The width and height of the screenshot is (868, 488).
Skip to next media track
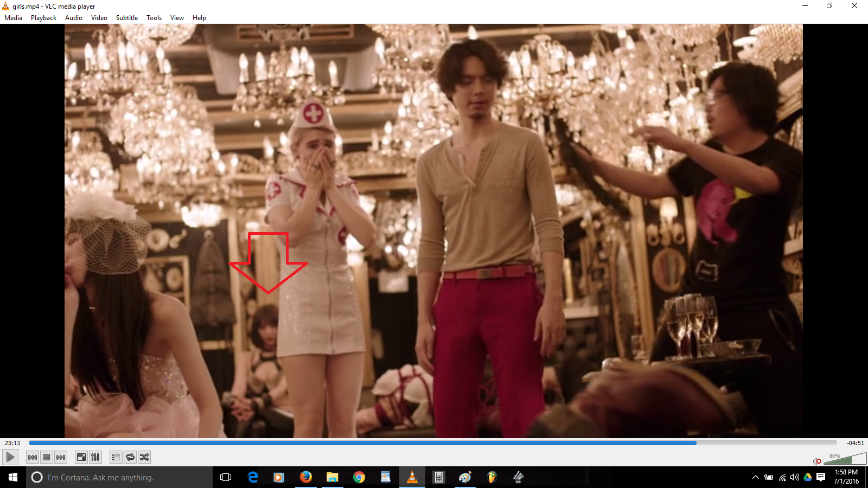pos(61,457)
